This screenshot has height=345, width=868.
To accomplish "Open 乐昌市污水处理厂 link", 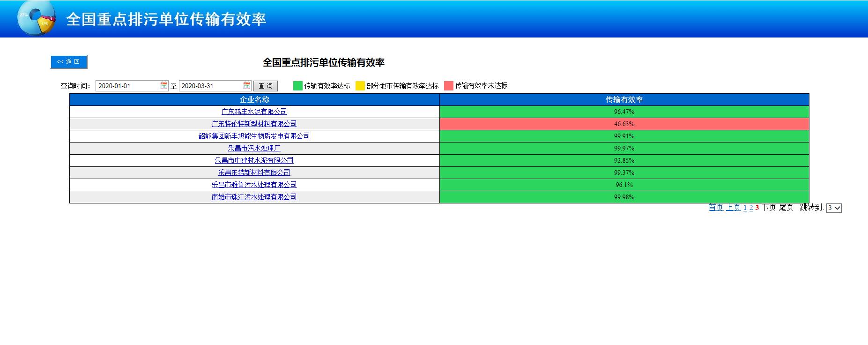I will [x=254, y=148].
